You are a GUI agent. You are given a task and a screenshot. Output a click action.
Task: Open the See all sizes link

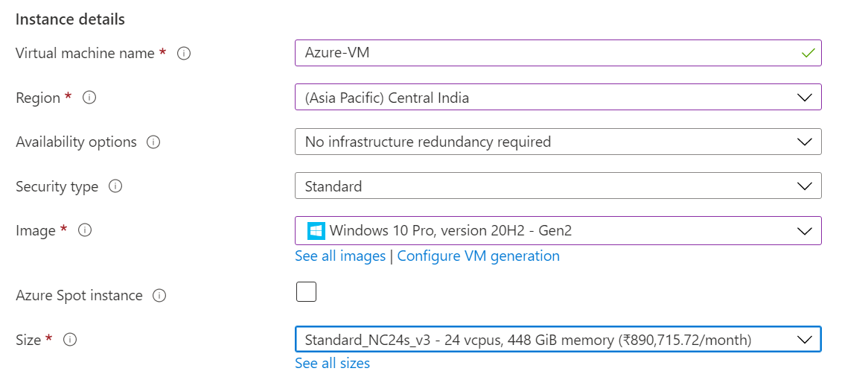[332, 364]
